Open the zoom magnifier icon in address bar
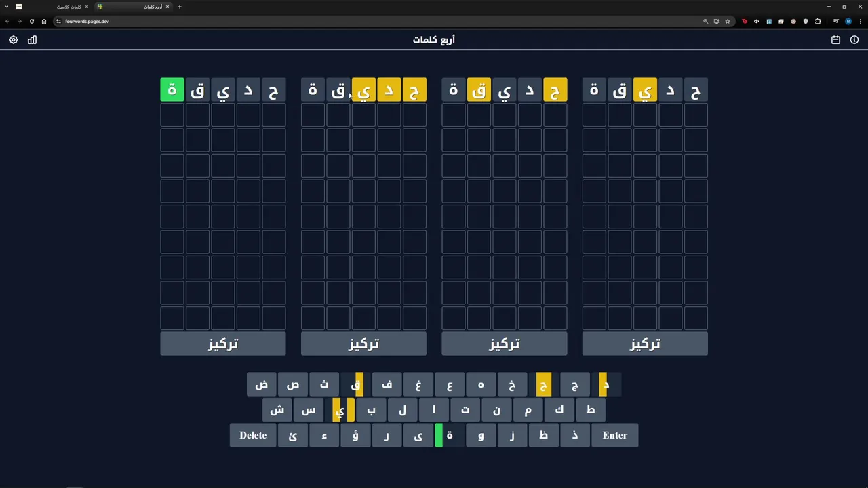 click(x=705, y=21)
